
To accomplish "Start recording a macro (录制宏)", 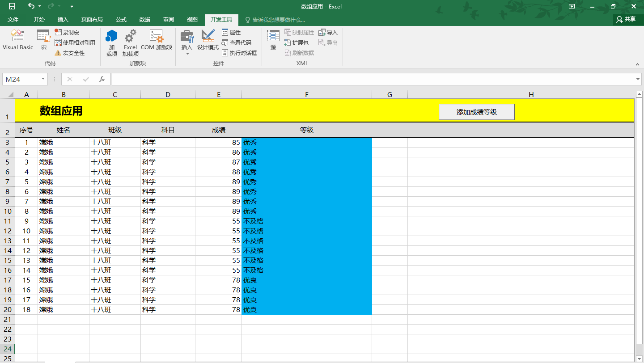I will [x=67, y=32].
